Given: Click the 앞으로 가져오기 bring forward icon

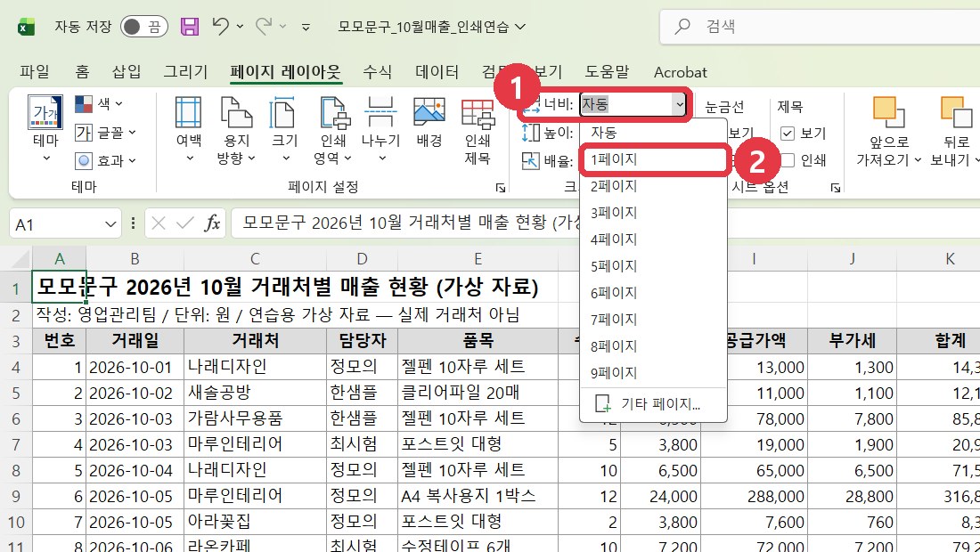Looking at the screenshot, I should pos(887,112).
